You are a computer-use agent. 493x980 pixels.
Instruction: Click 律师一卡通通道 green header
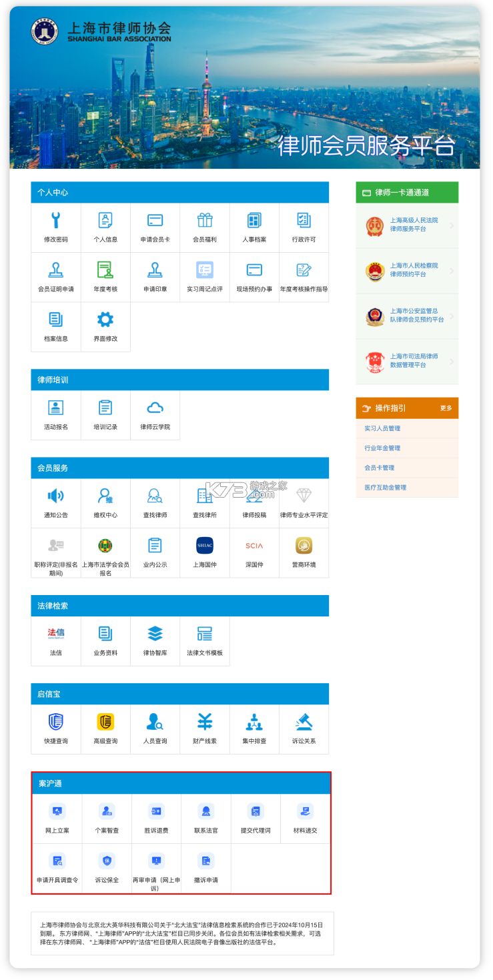coord(407,192)
